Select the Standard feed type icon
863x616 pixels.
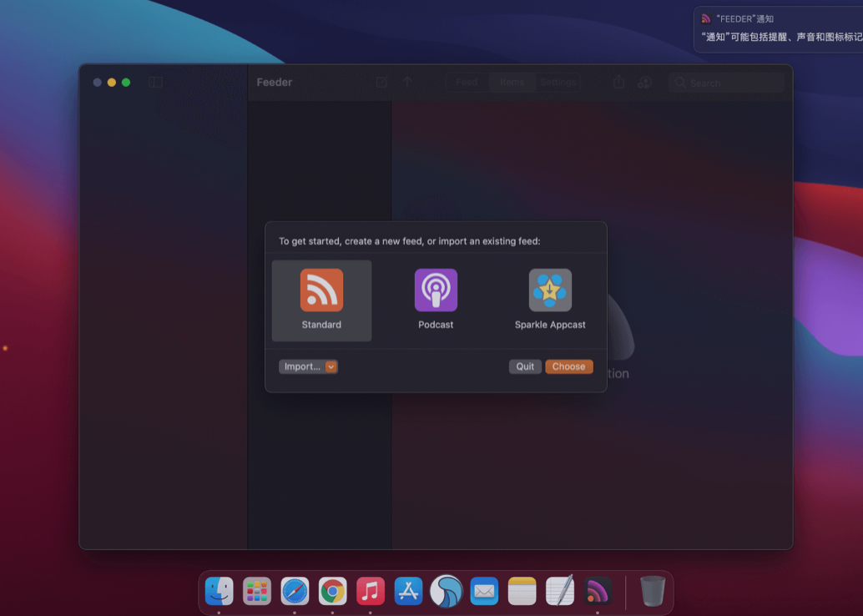321,290
